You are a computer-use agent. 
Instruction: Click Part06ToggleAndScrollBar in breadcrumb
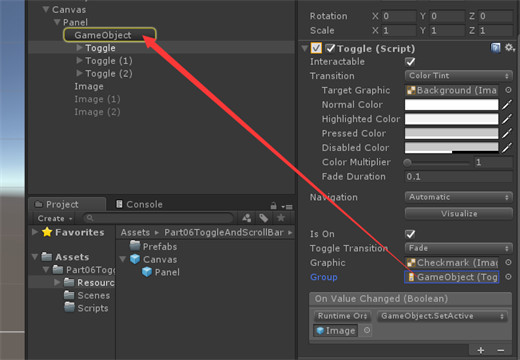tap(224, 232)
